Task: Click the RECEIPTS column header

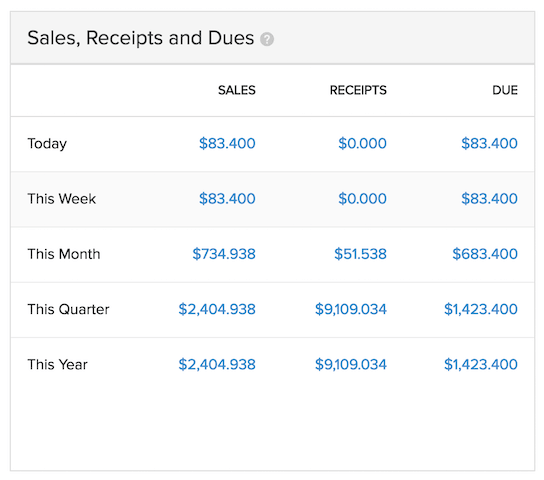Action: pyautogui.click(x=358, y=90)
